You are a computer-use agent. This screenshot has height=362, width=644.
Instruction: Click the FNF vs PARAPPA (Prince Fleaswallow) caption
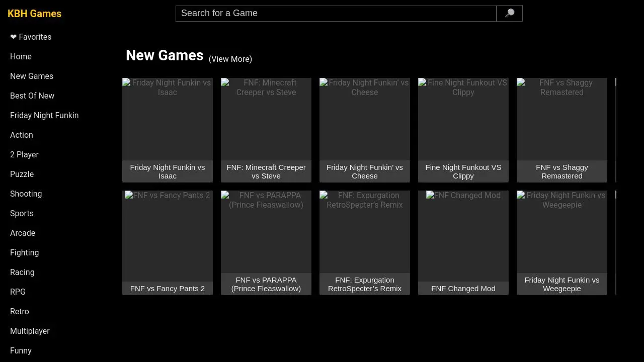[x=266, y=284]
